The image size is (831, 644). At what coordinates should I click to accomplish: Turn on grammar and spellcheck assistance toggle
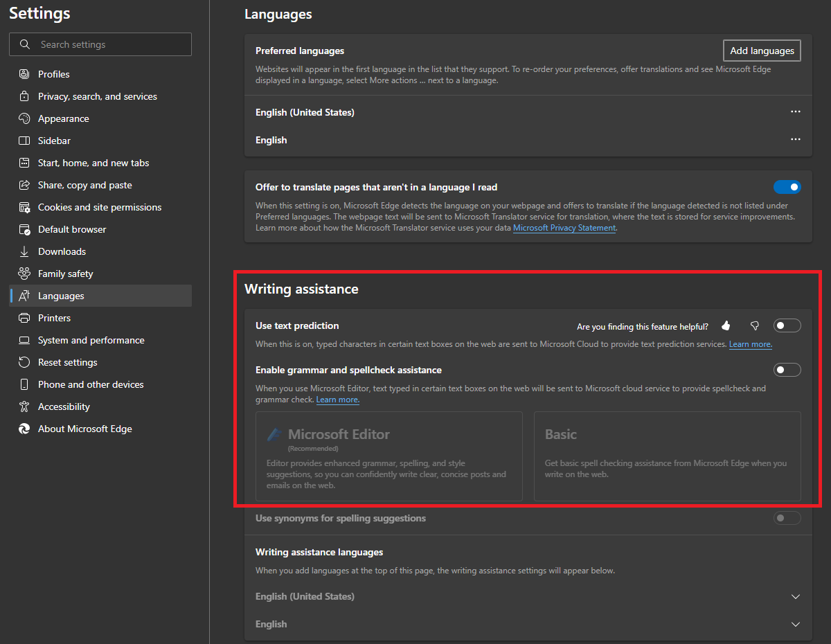(x=787, y=370)
